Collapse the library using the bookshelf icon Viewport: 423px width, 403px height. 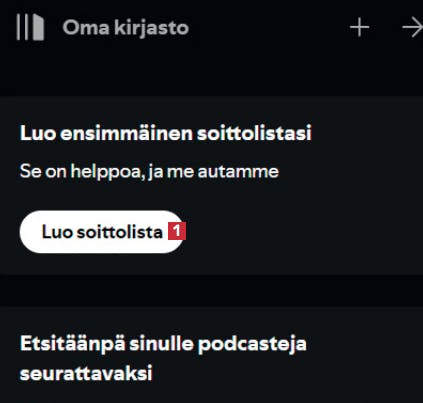click(x=30, y=27)
